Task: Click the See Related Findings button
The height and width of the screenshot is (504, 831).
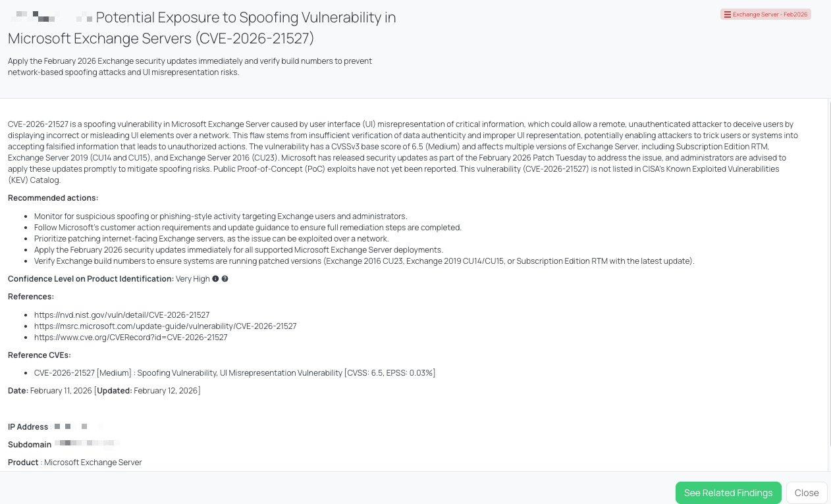Action: (728, 492)
